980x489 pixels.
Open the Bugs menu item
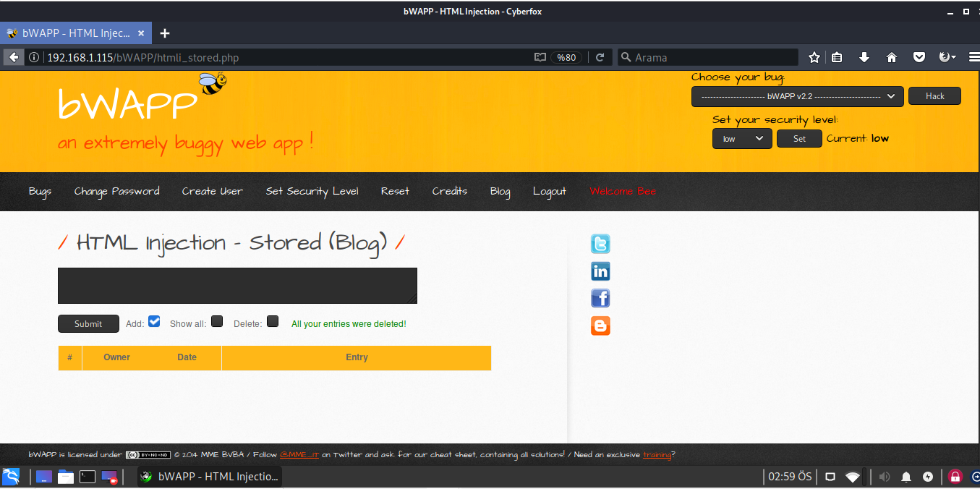(40, 191)
